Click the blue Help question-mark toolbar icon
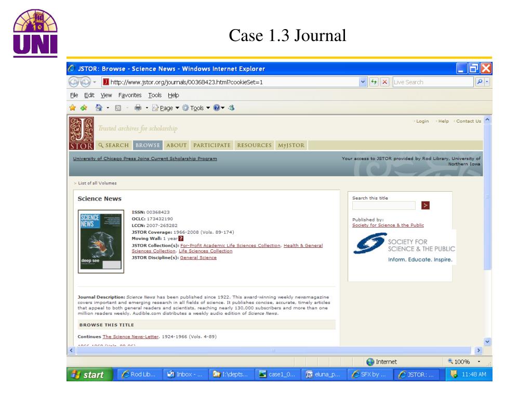Screen dimensions: 532x399 click(x=217, y=108)
